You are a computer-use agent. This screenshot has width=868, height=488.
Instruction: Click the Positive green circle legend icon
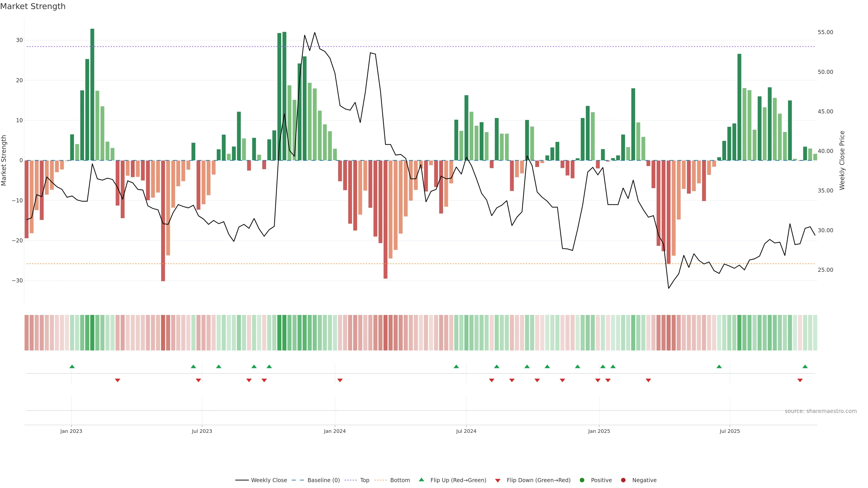click(x=582, y=480)
